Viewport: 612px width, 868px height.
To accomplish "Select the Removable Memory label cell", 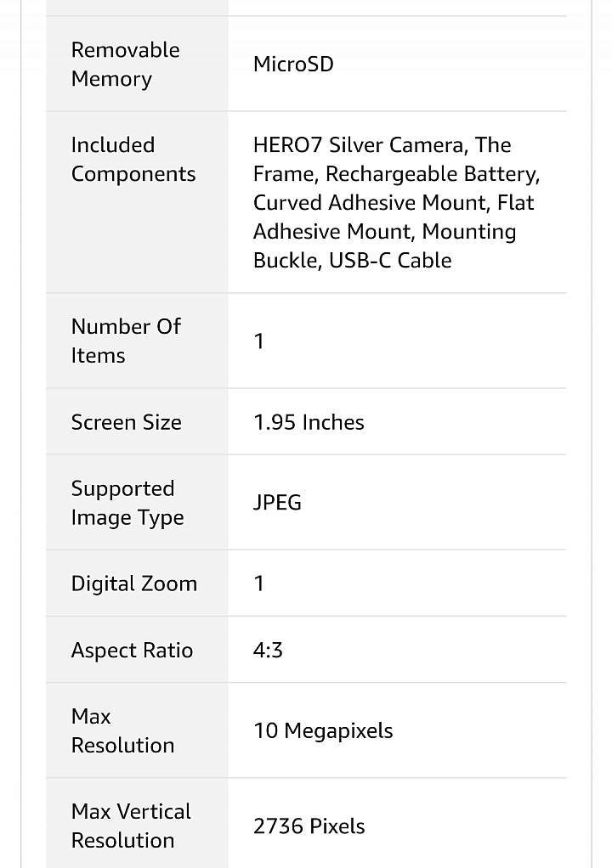I will [x=137, y=65].
